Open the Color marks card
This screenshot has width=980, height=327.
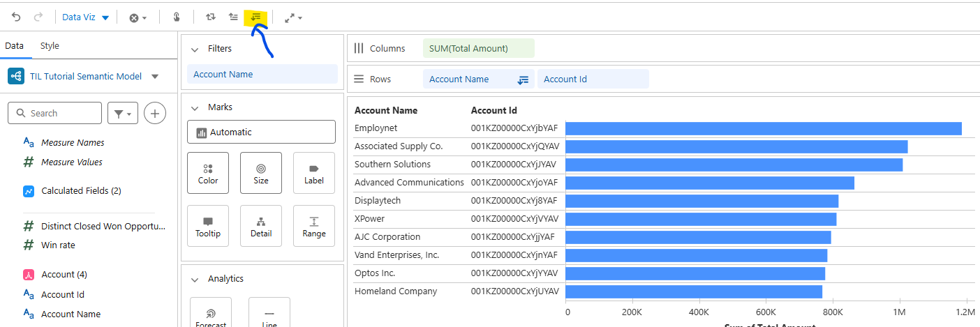pos(208,173)
